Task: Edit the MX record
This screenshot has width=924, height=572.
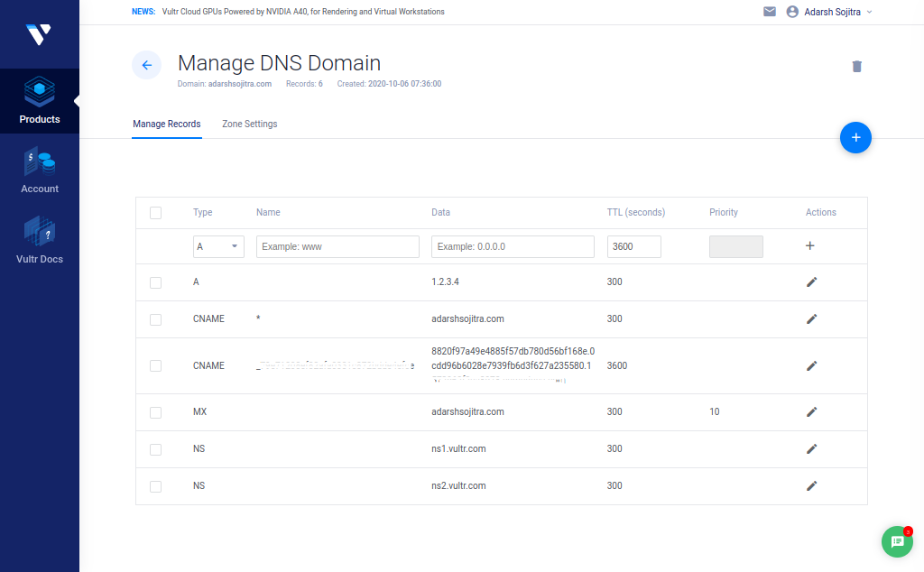Action: [x=811, y=411]
